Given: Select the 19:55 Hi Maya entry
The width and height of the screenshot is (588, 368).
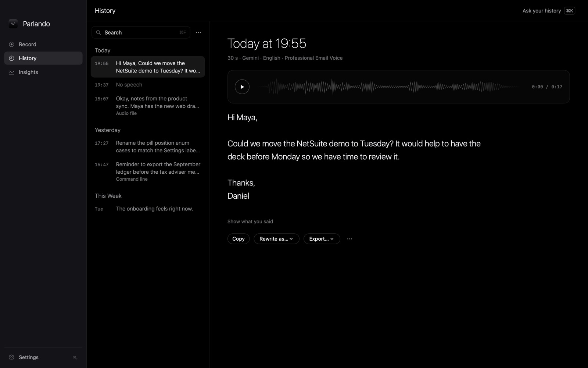Looking at the screenshot, I should (148, 67).
